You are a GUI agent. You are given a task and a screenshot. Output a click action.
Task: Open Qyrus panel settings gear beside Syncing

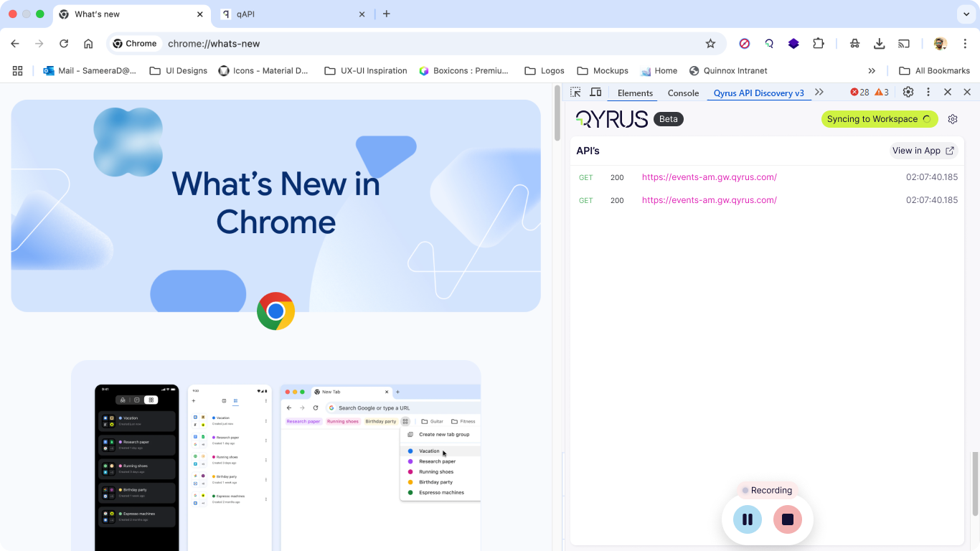953,119
